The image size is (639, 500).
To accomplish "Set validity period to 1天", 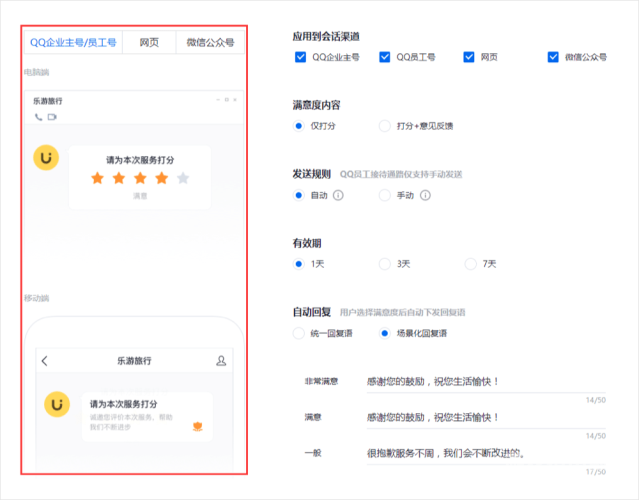I will [299, 264].
